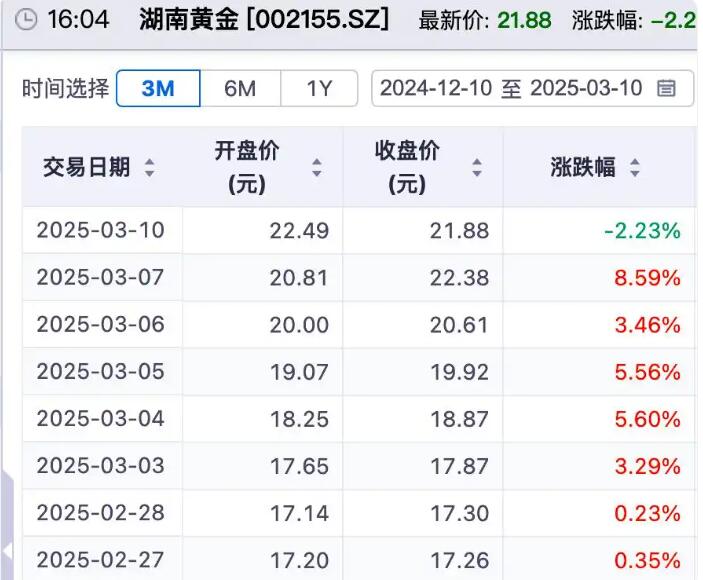Screen dimensions: 703x580
Task: Click the start date 2024-12-10
Action: click(x=436, y=89)
